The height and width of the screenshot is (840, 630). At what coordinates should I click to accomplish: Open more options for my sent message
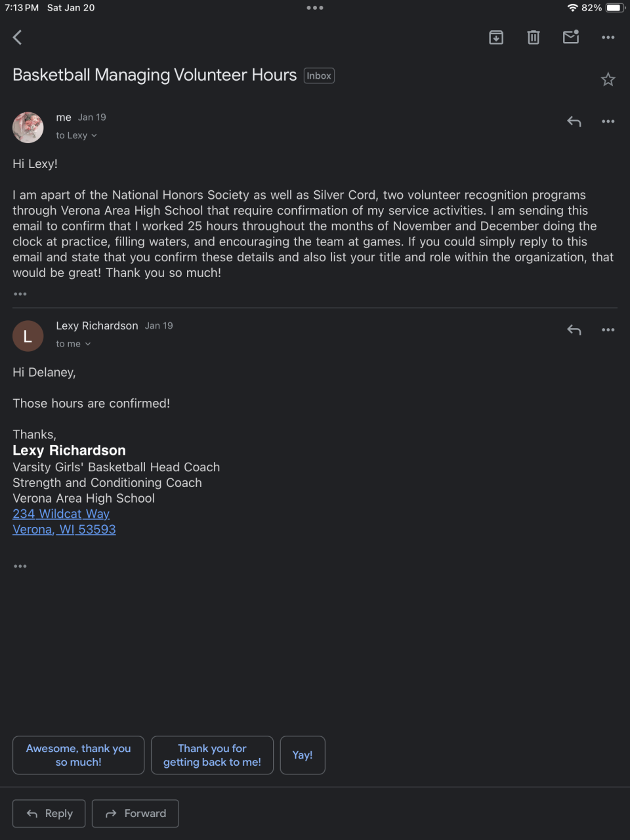click(608, 121)
